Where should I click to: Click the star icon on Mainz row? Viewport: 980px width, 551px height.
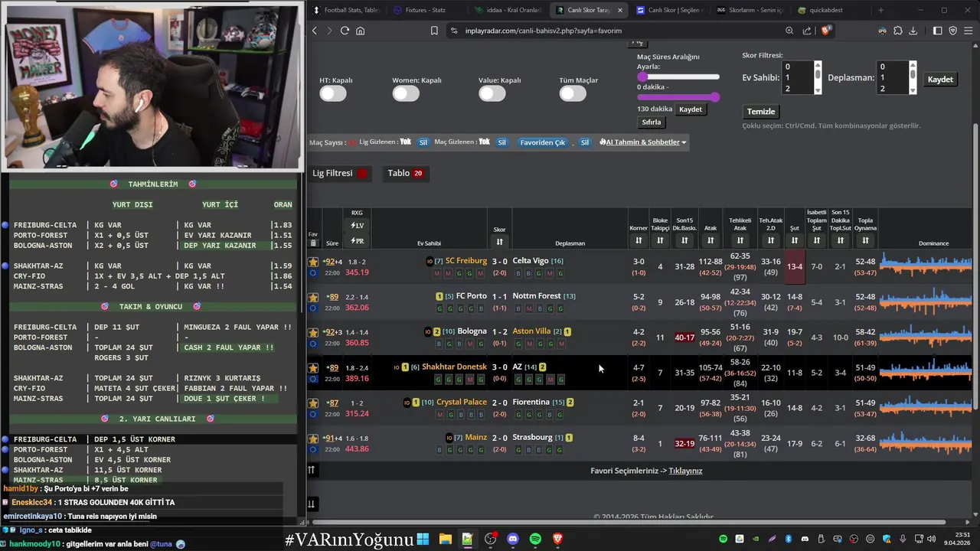pyautogui.click(x=313, y=439)
